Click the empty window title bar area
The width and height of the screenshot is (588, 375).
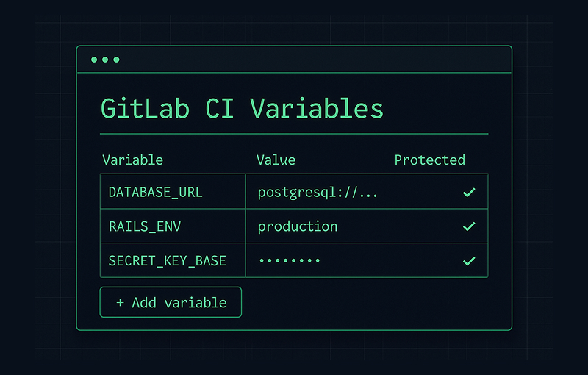click(x=309, y=60)
